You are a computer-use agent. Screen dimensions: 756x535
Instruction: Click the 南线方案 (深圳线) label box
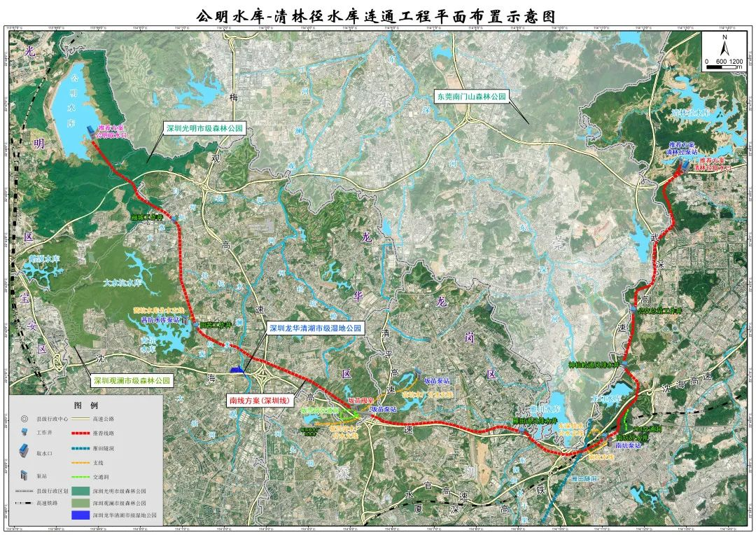pyautogui.click(x=260, y=401)
